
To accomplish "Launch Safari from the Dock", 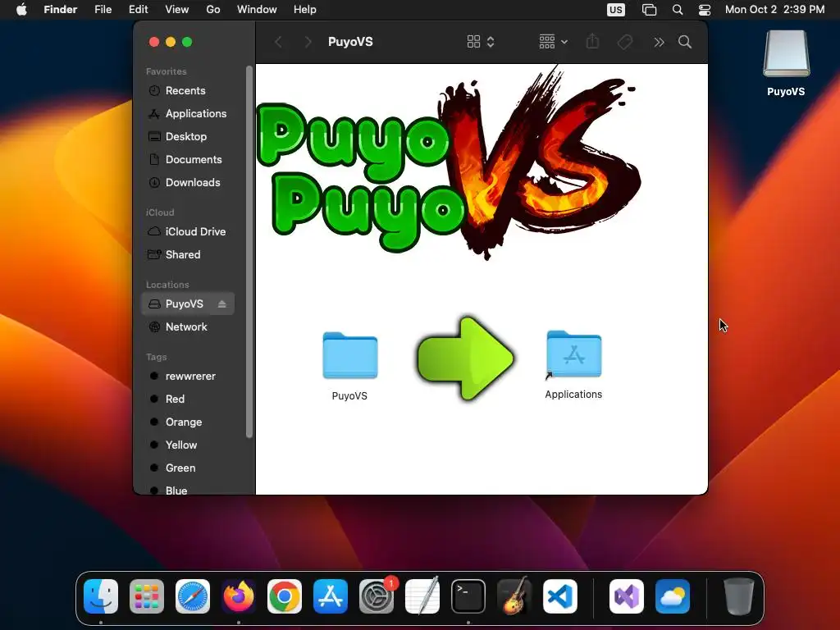I will tap(193, 596).
